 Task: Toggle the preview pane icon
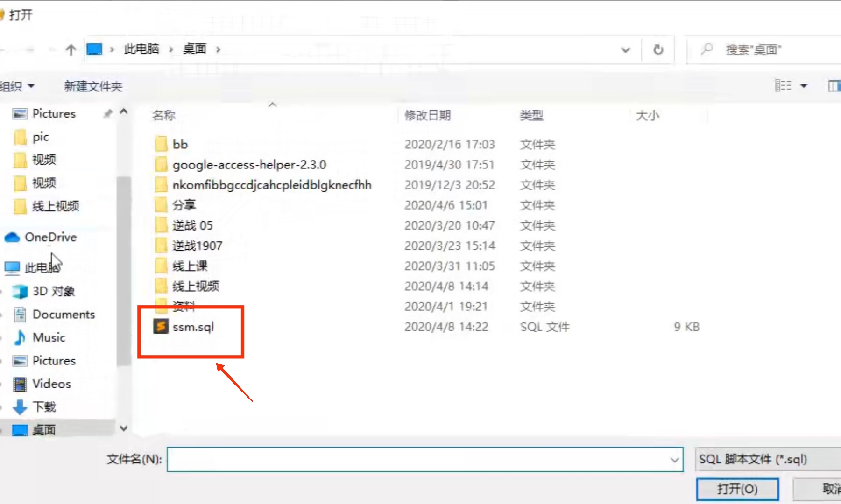[834, 86]
